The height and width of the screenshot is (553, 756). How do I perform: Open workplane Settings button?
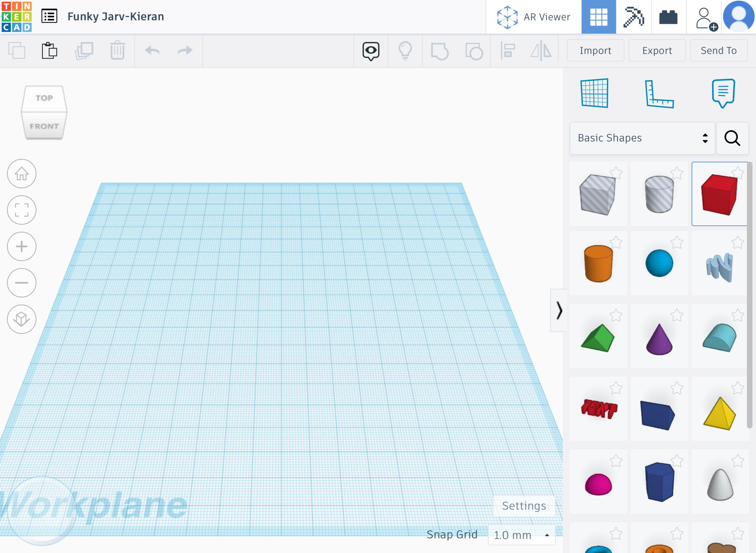[524, 506]
